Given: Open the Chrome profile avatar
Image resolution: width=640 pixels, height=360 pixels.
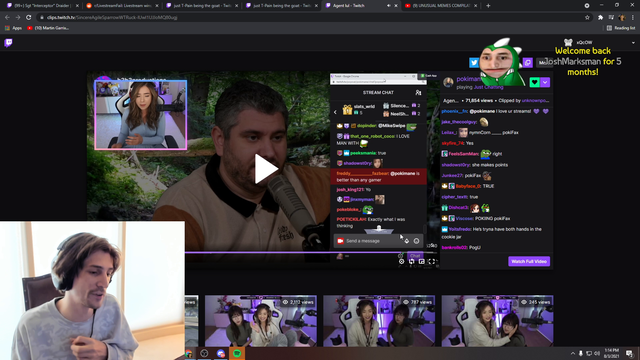Looking at the screenshot, I should [x=622, y=18].
